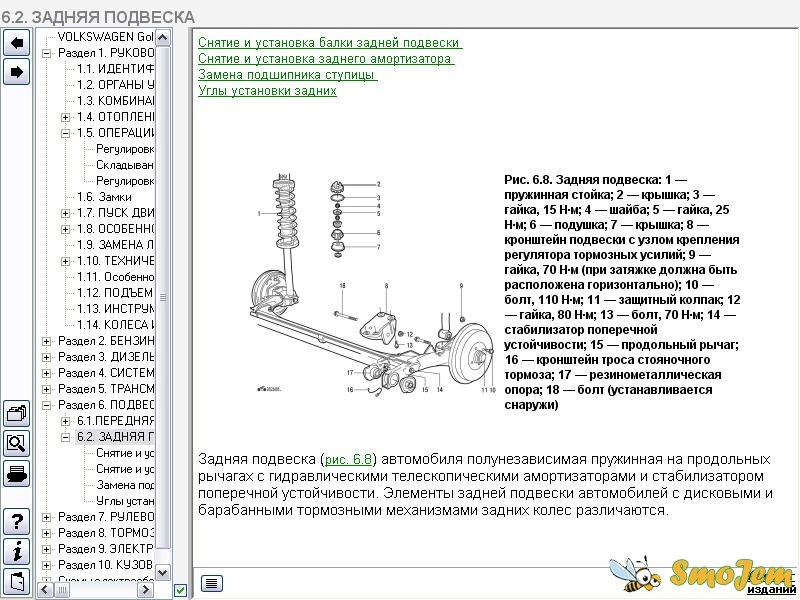This screenshot has width=800, height=600.
Task: Select VOLKSWAGEN Gol tree root
Action: (105, 37)
